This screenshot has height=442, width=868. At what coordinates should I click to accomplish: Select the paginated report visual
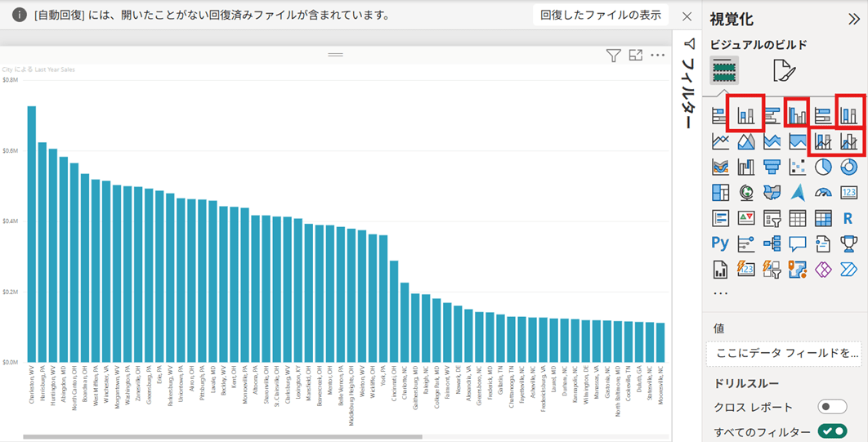(x=719, y=269)
